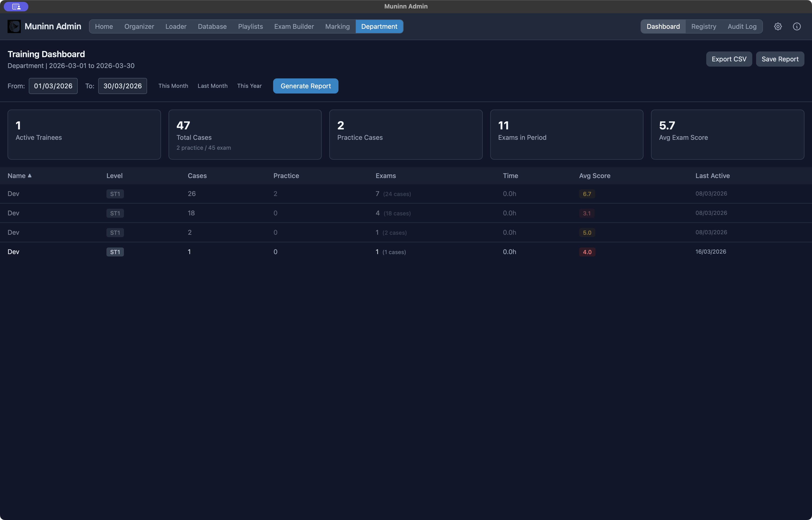The image size is (812, 520).
Task: Open the Database tab
Action: tap(212, 26)
